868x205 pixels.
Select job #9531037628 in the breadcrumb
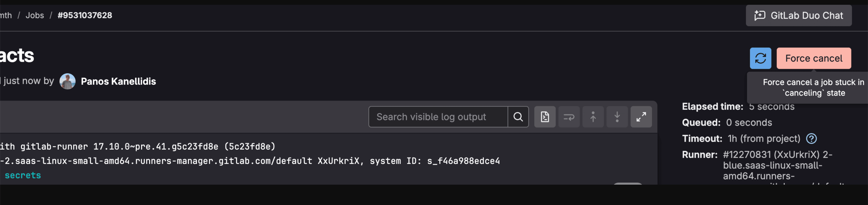(85, 16)
